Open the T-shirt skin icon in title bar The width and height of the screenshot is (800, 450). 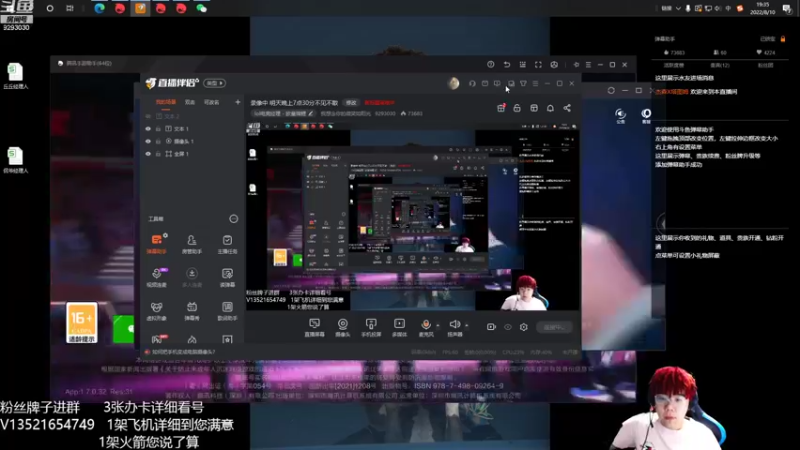pyautogui.click(x=523, y=83)
